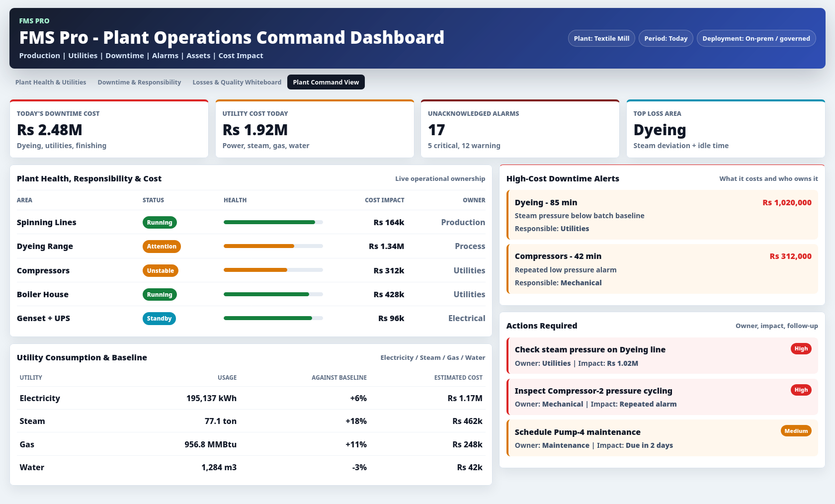Screen dimensions: 835x504
Task: Open the Top Loss Area card
Action: (x=726, y=129)
